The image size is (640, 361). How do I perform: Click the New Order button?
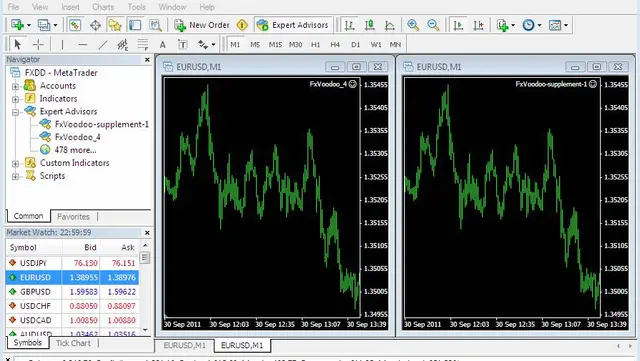pyautogui.click(x=202, y=25)
